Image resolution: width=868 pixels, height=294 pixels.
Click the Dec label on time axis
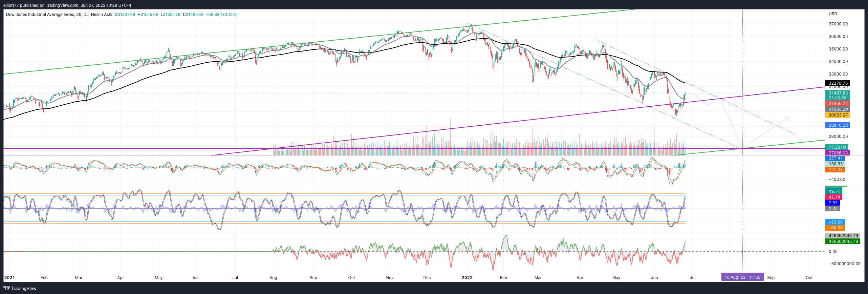(427, 278)
